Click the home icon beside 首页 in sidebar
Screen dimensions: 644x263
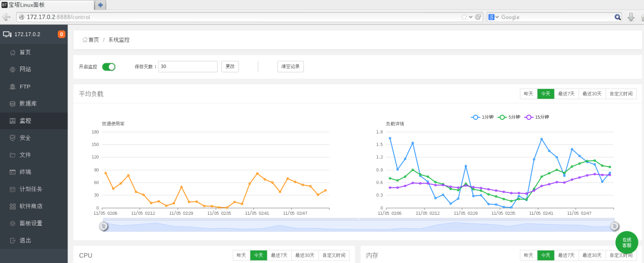[12, 52]
